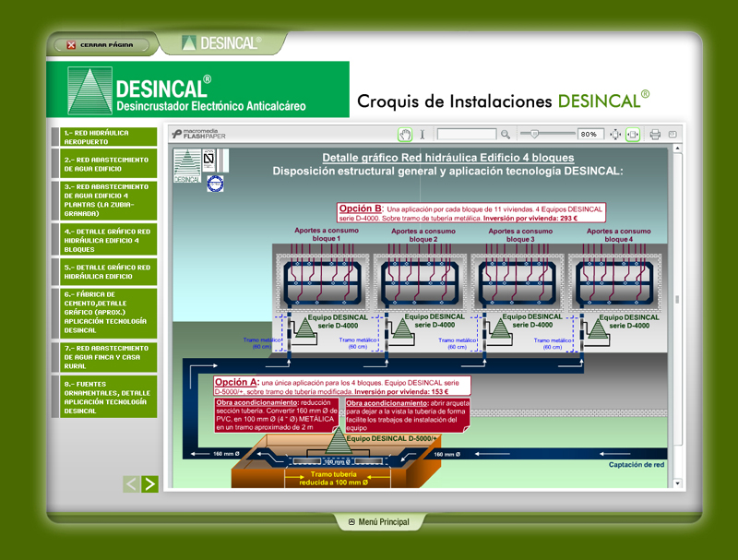Open 7.- Red Abastecimiento Finca y Casa Rural
Screen dimensions: 738x560
coord(108,357)
